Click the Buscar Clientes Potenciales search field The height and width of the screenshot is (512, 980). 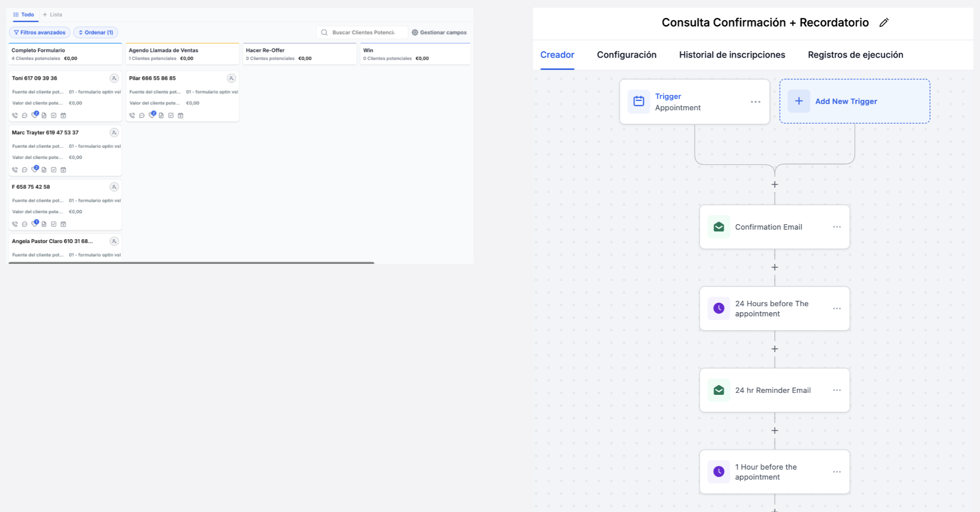[363, 32]
